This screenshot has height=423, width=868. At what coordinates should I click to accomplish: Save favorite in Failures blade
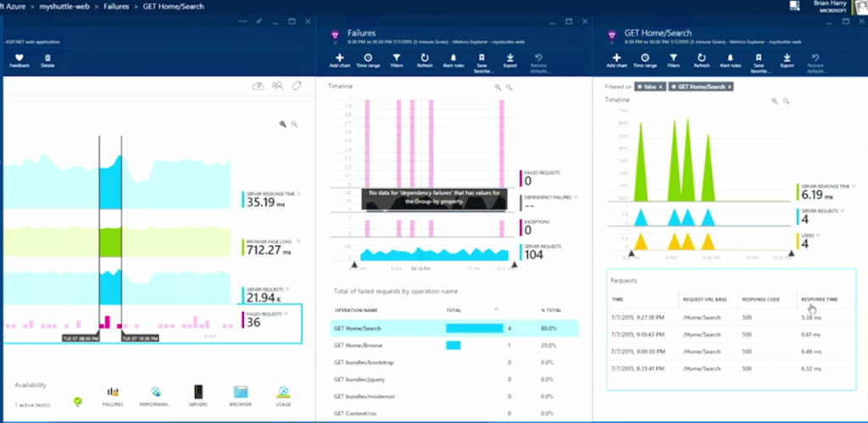(481, 58)
